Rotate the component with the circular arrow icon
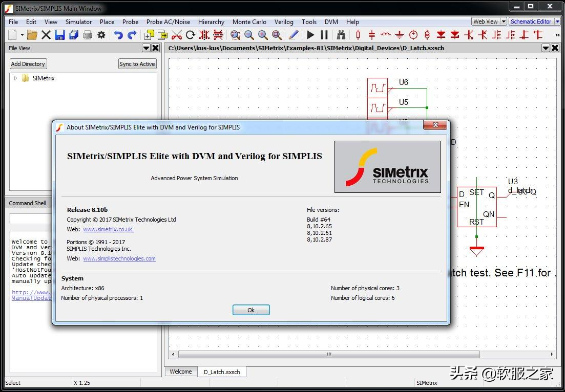 (191, 35)
